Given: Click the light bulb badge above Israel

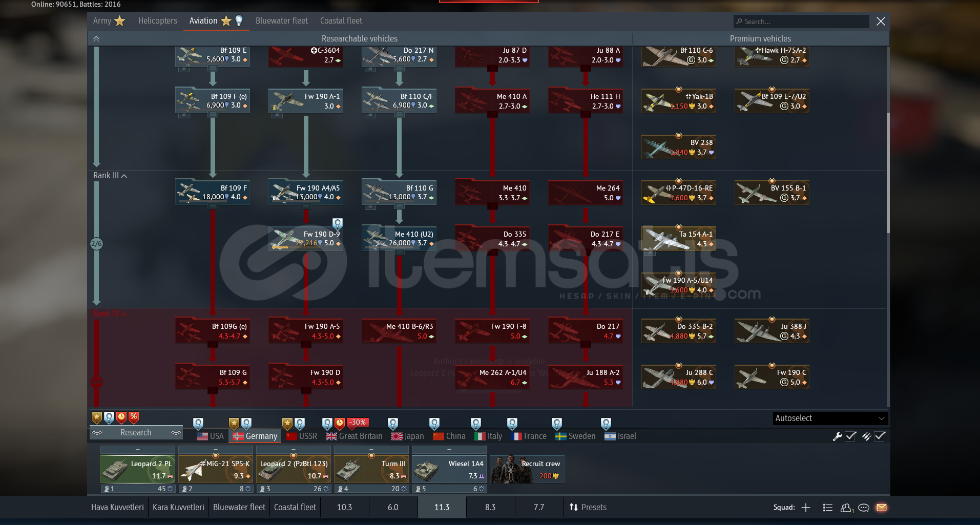Looking at the screenshot, I should click(606, 424).
